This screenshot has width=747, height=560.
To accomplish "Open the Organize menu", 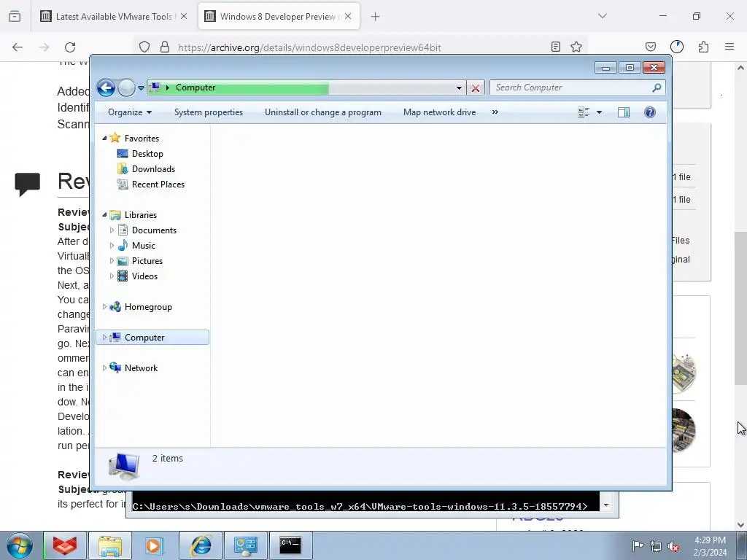I will pos(130,112).
